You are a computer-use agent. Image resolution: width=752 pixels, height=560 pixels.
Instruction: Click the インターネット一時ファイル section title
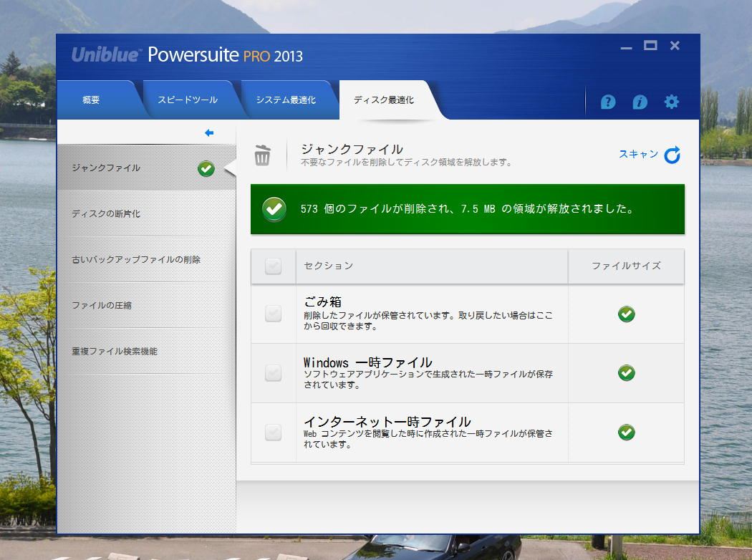click(x=387, y=422)
